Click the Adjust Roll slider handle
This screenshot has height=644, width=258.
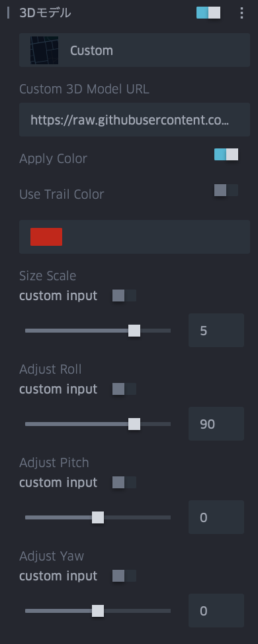coord(134,424)
